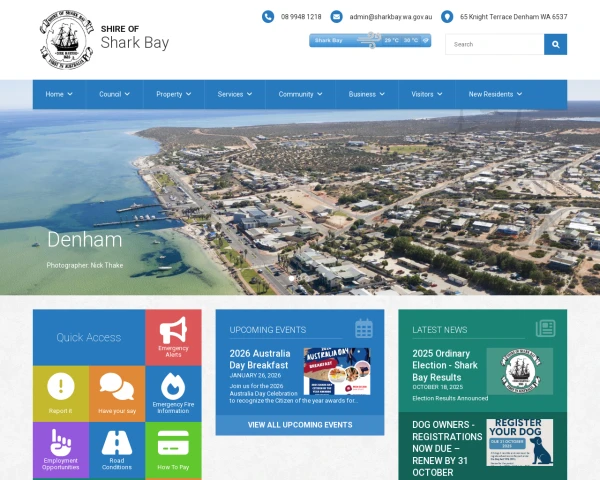The image size is (600, 480).
Task: Click the Latest News newspaper icon
Action: 545,329
